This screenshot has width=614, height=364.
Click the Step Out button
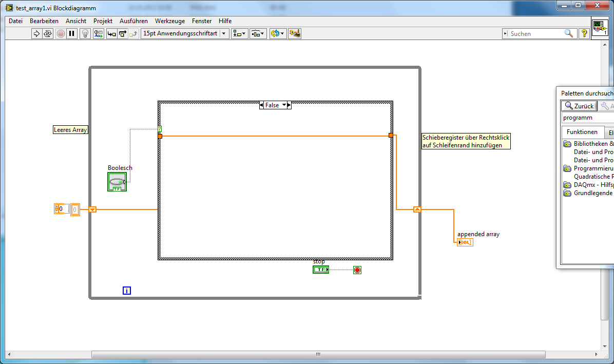pos(133,34)
